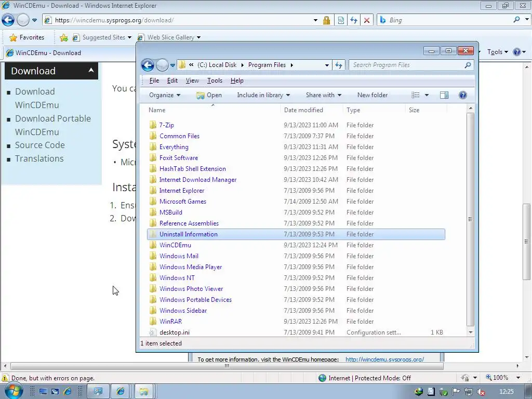Toggle IE compatibility view icon
Screen dimensions: 532x399
[x=341, y=20]
